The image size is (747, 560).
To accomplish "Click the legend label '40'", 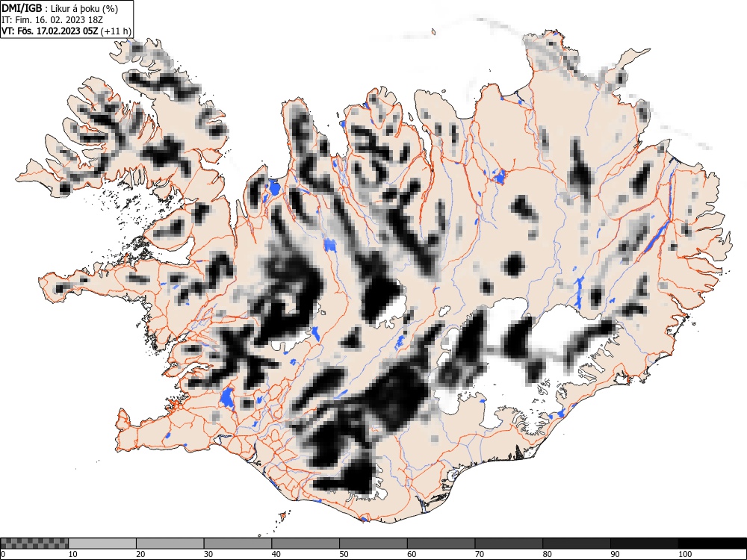I will point(276,554).
